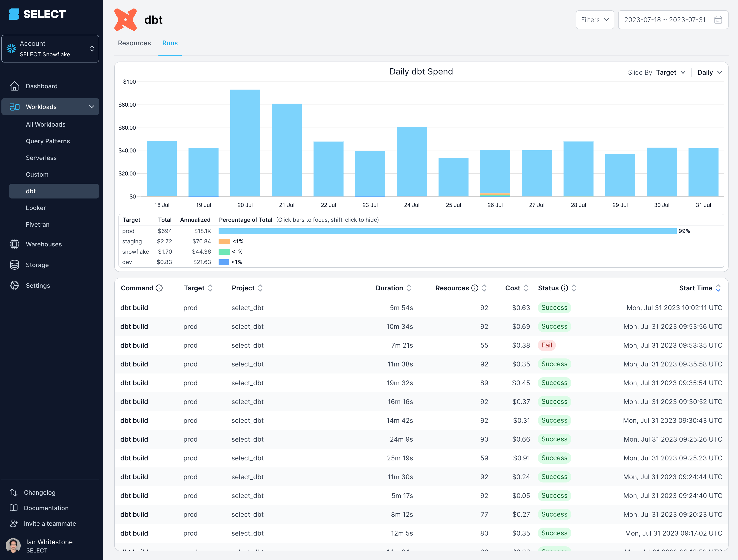The height and width of the screenshot is (560, 738).
Task: Click the Workloads grid icon
Action: coord(14,107)
